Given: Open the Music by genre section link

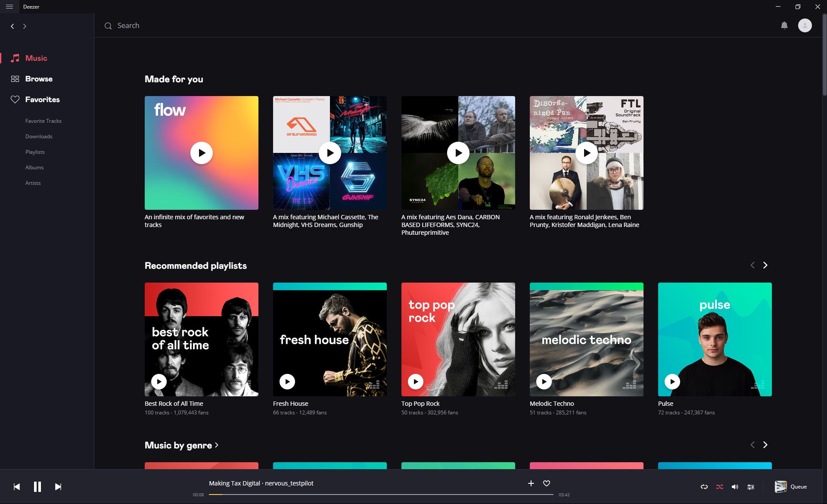Looking at the screenshot, I should (x=182, y=445).
